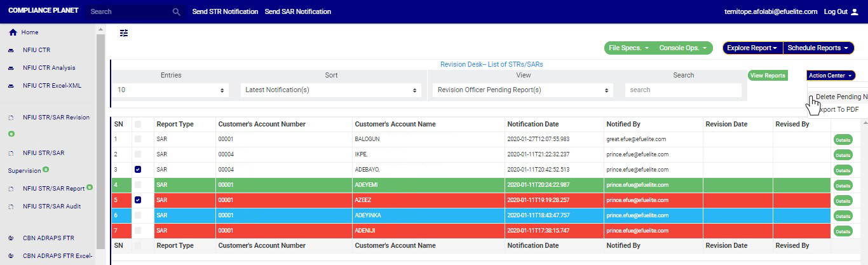Click the NFIU CTR sidebar icon
Screen dimensions: 868x265
click(11, 50)
